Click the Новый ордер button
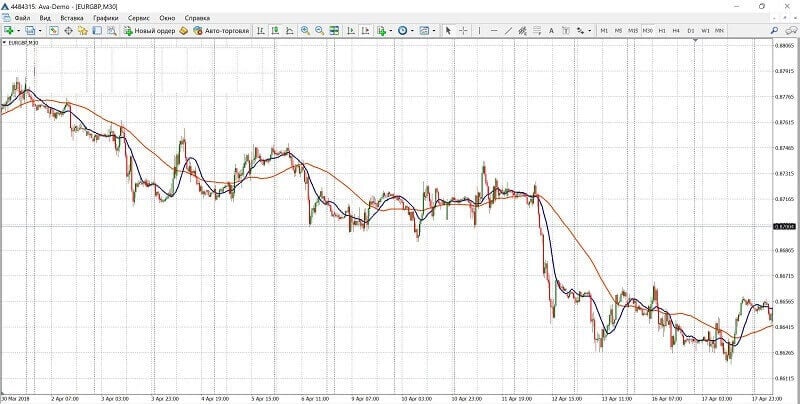 pos(149,31)
